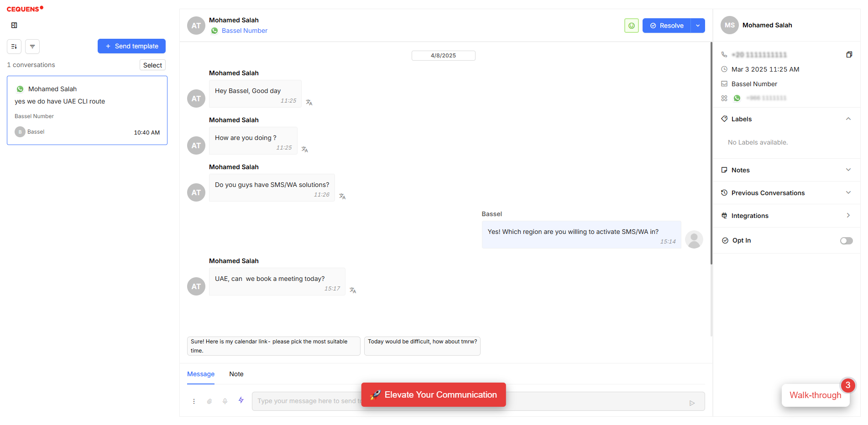Collapse the Labels section
The width and height of the screenshot is (868, 425).
coord(848,119)
